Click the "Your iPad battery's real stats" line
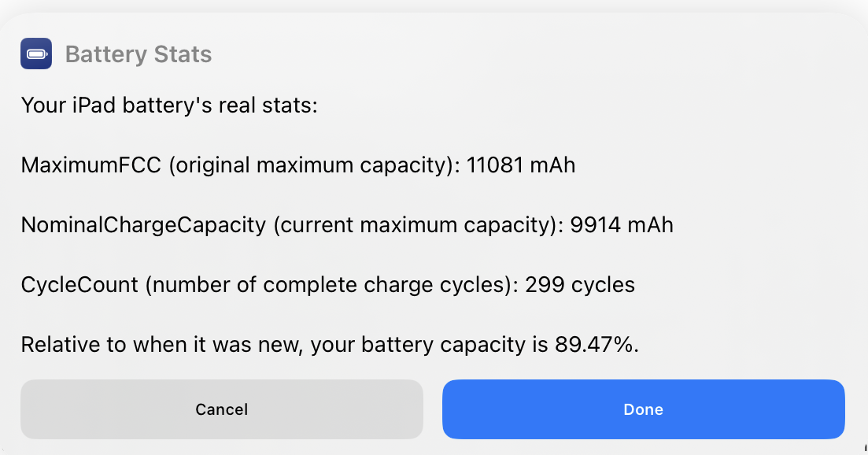 (168, 105)
